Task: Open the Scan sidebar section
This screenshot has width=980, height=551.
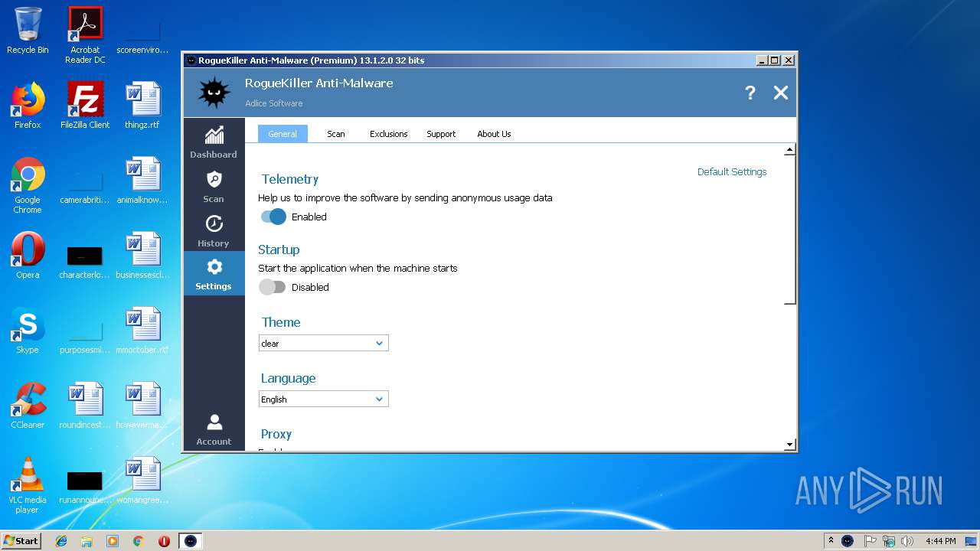Action: [x=214, y=186]
